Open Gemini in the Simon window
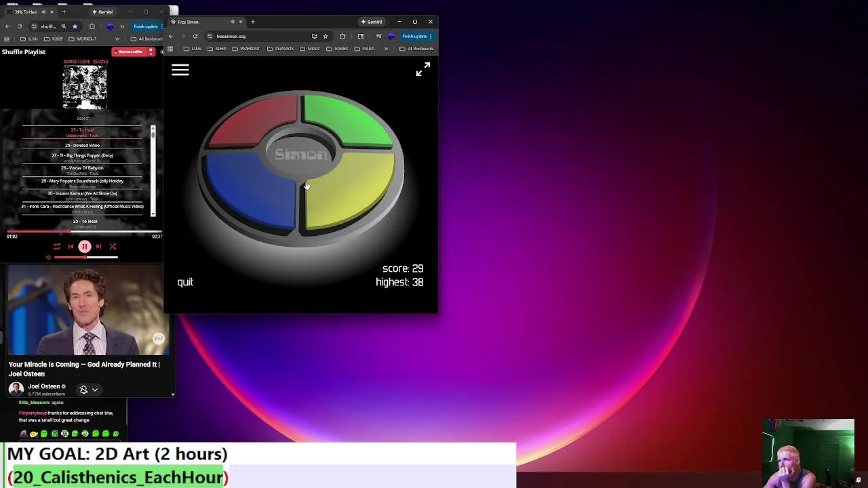868x488 pixels. (372, 22)
